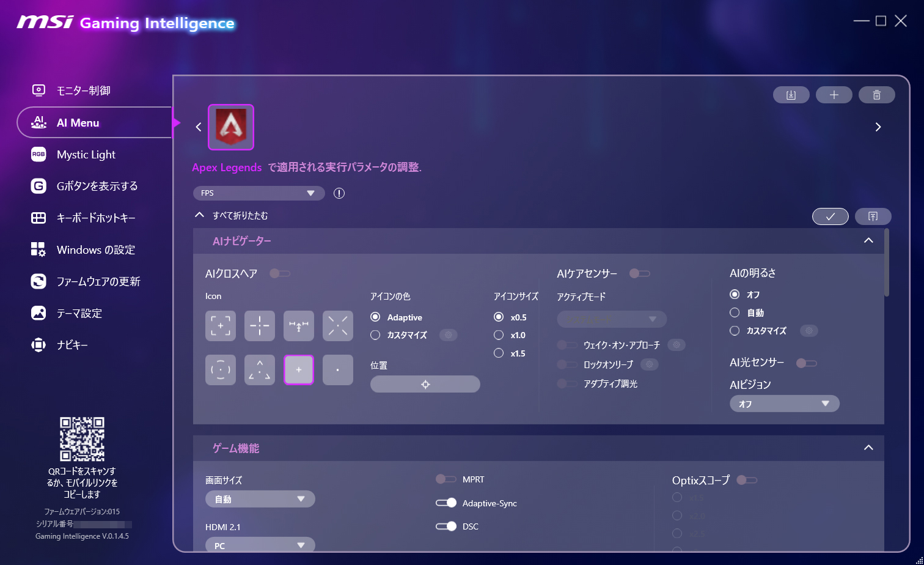Screen dimensions: 924x565
Task: Click the plus icon to add a game profile
Action: click(834, 95)
